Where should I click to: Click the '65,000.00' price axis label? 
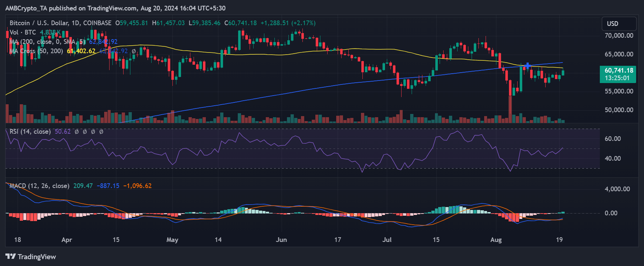coord(619,54)
